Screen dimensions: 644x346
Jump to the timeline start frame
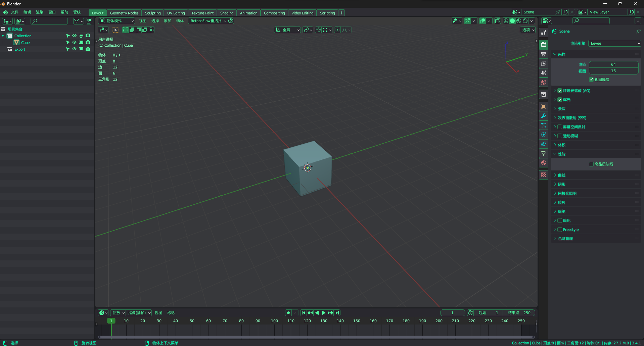[x=304, y=313]
